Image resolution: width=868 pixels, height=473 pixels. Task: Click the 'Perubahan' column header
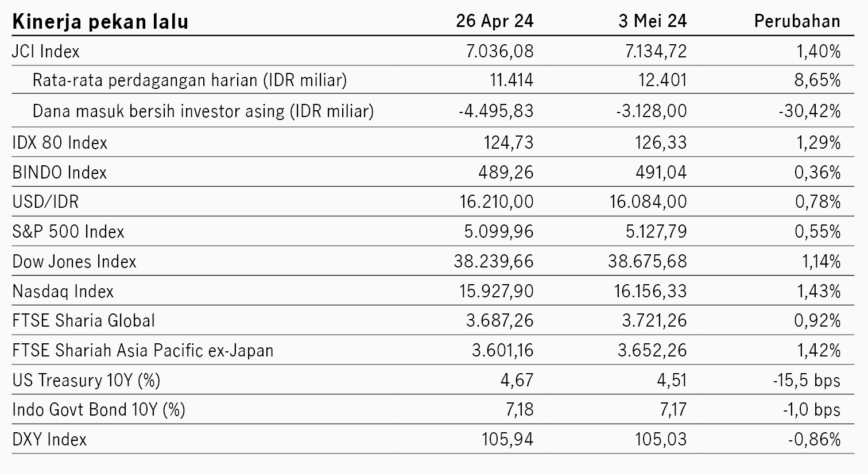tap(797, 21)
